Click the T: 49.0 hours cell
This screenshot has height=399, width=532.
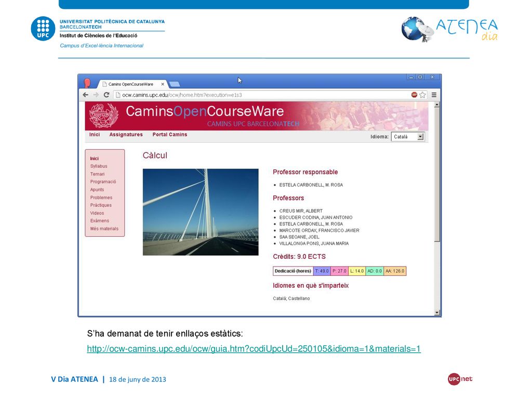coord(322,271)
